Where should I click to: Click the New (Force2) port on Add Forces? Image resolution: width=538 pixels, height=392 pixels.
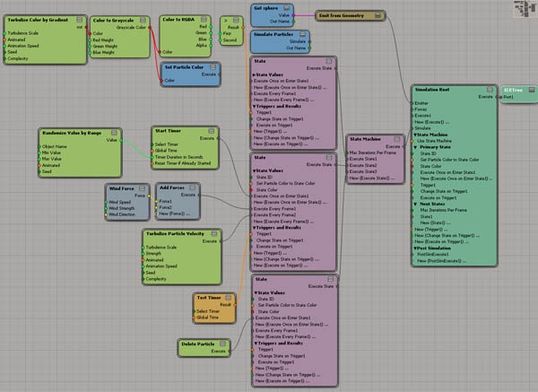156,213
